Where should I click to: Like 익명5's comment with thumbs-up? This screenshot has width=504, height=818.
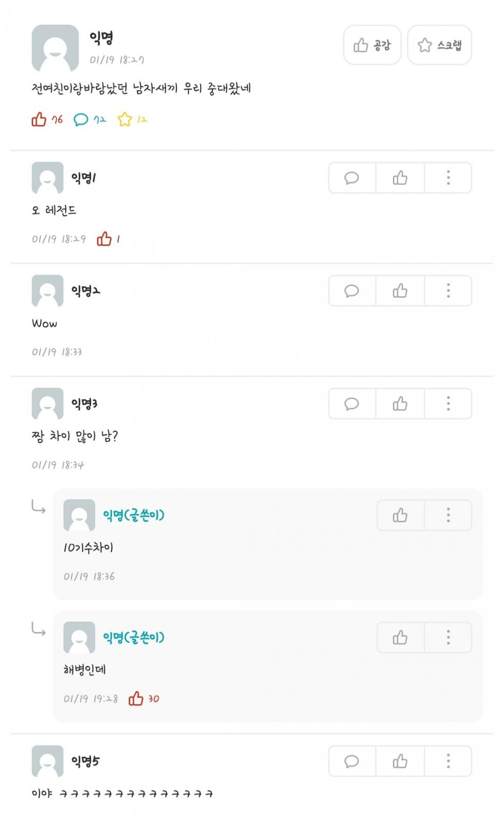[400, 761]
